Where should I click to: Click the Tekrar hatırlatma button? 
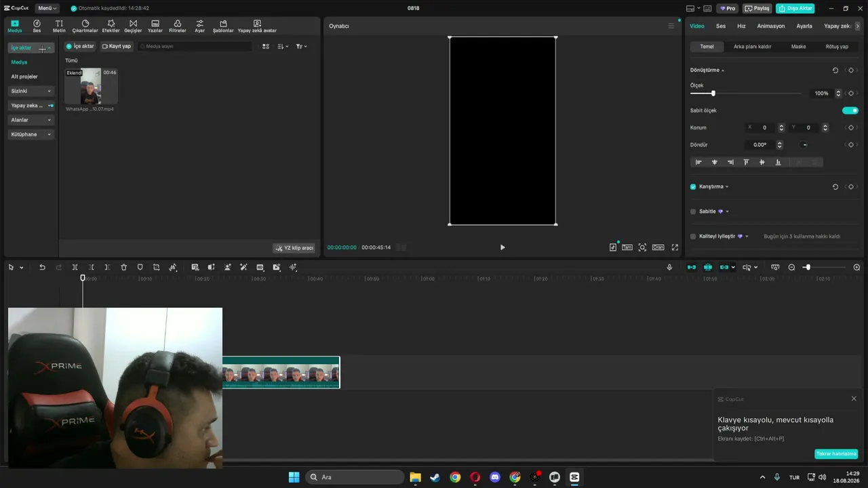pos(836,454)
